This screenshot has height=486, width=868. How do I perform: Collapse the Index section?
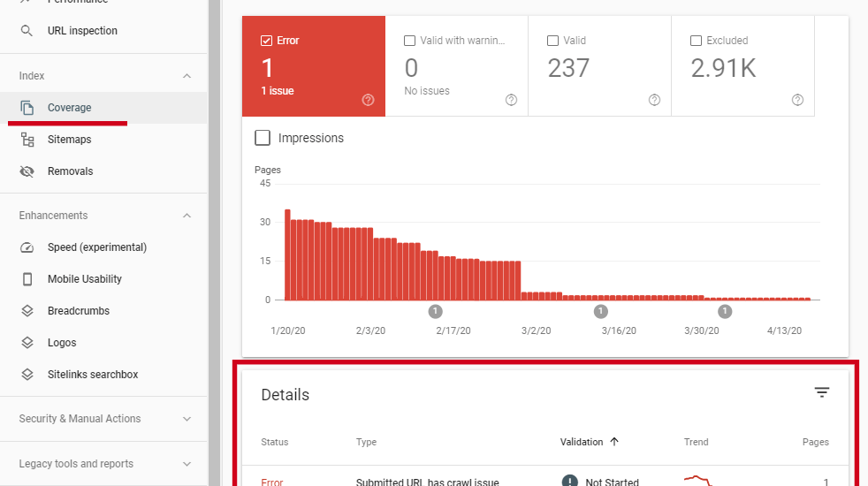click(187, 76)
